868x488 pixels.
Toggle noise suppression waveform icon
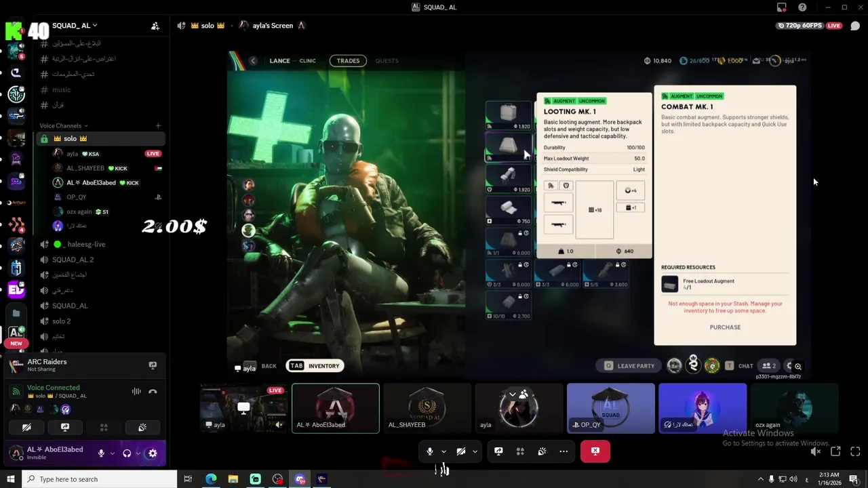[136, 391]
